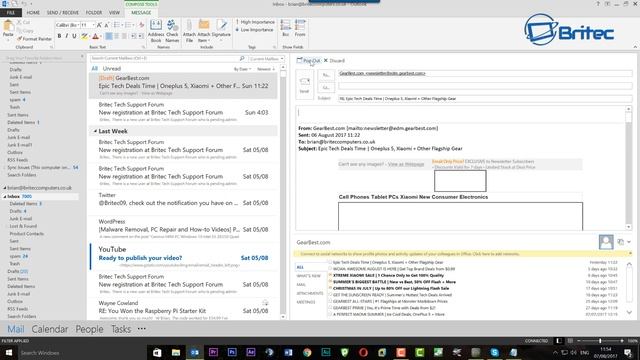Open Chrome from the taskbar

tap(307, 352)
